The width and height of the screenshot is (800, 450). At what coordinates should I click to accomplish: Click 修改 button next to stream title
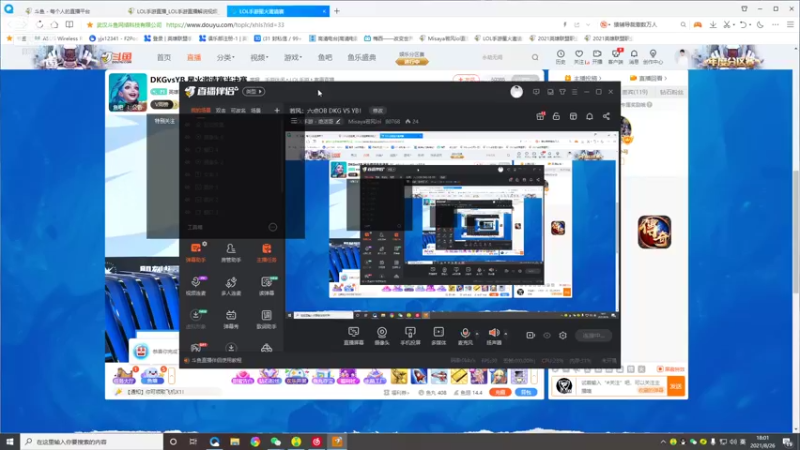point(378,110)
